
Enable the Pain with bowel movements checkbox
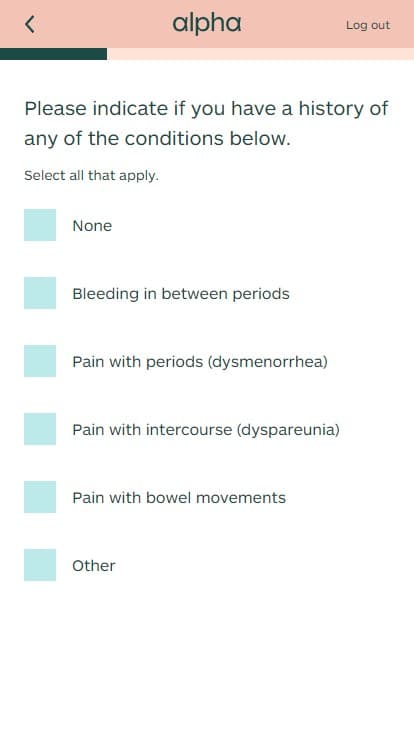[x=40, y=497]
